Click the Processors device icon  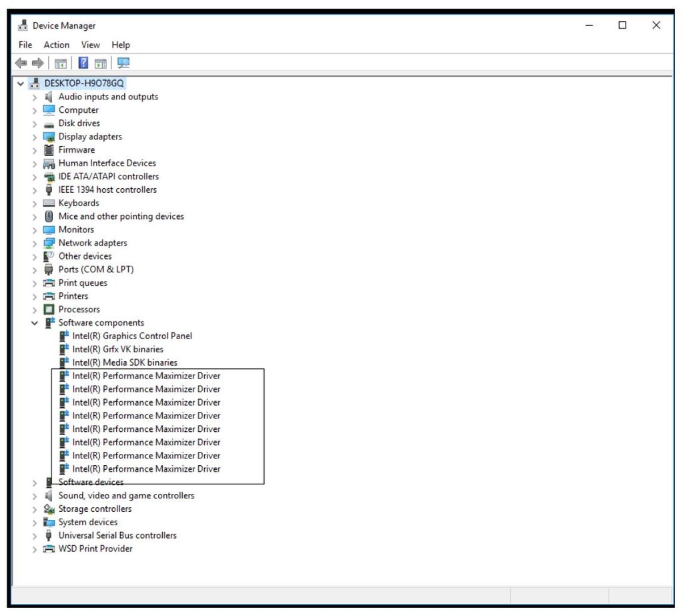click(49, 309)
